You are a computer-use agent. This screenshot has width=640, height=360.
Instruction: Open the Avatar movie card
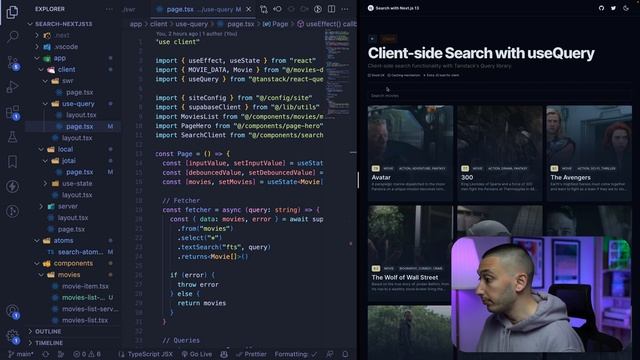point(410,153)
